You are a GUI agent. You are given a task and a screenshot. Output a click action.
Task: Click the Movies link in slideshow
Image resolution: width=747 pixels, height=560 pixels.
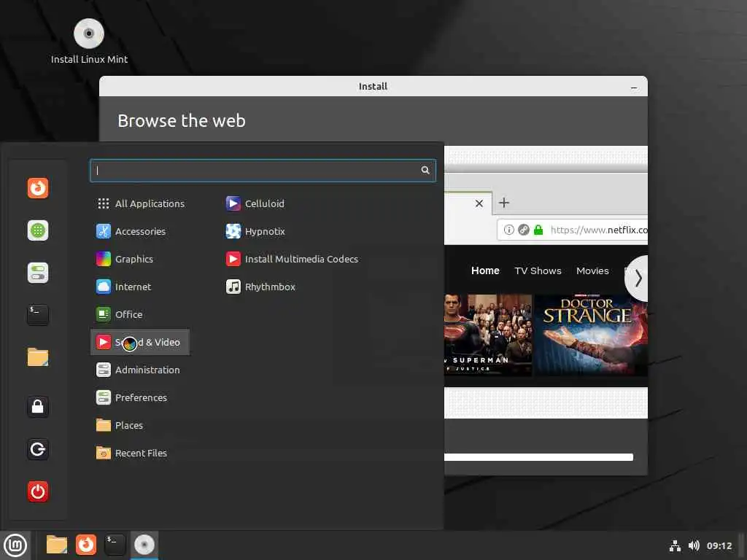point(592,271)
